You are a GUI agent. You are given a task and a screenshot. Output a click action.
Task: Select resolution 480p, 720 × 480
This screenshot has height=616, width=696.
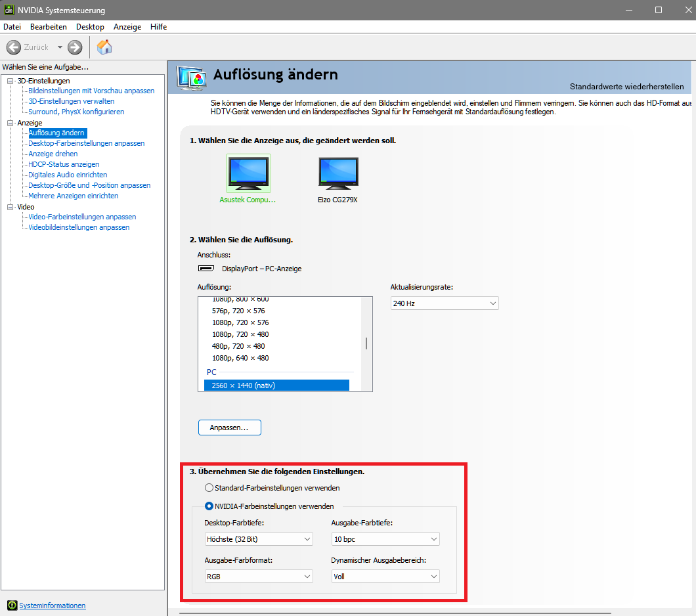(238, 346)
